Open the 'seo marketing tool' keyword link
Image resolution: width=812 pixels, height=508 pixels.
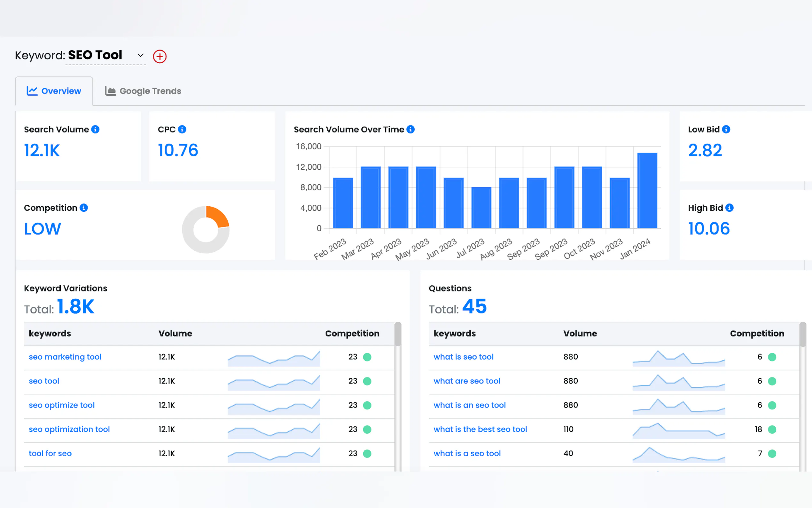click(65, 357)
